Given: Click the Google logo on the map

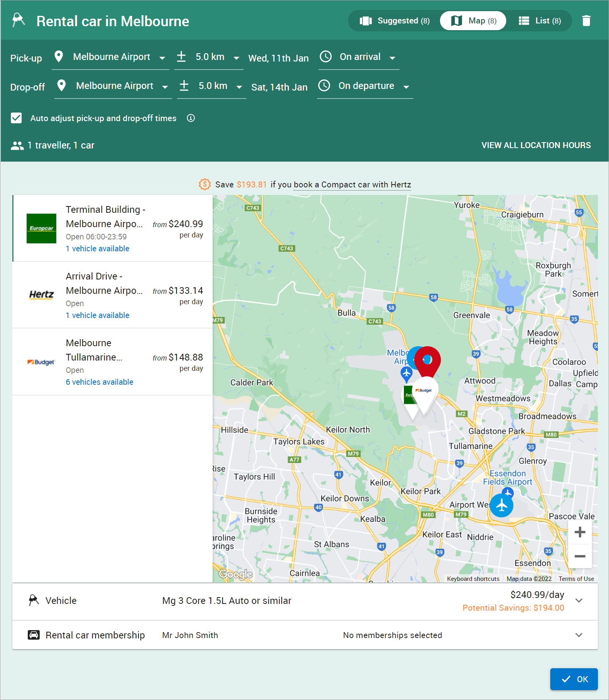Looking at the screenshot, I should click(235, 574).
